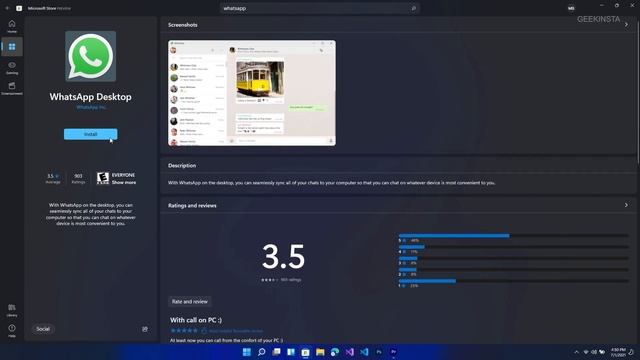Click the 4-star rating bar

coord(513,247)
